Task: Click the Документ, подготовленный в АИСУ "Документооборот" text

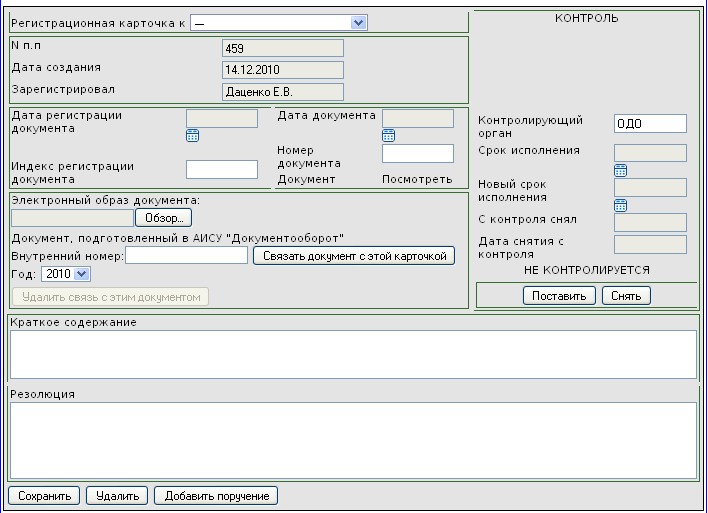Action: 177,238
